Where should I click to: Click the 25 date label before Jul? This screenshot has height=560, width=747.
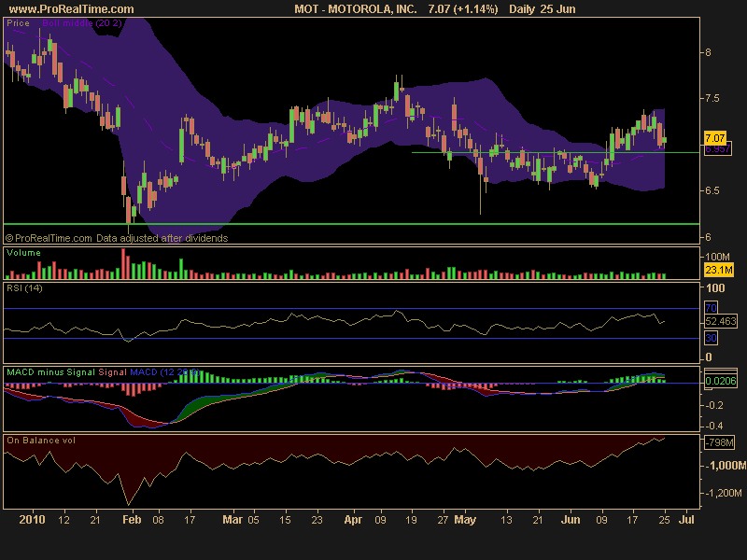tap(664, 520)
